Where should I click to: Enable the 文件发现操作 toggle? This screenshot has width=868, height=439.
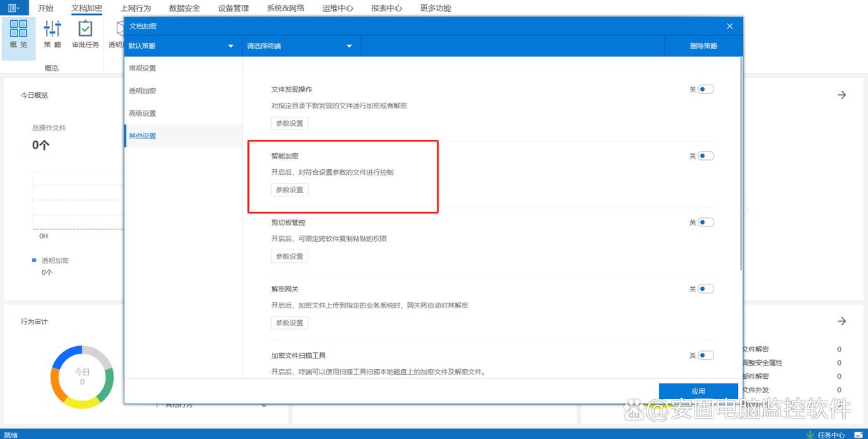click(705, 89)
